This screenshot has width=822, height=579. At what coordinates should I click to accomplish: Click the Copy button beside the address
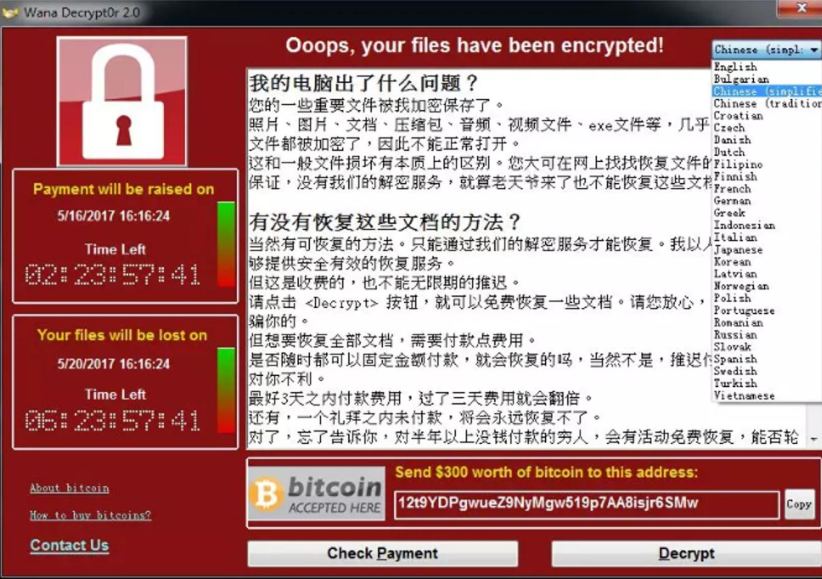(x=799, y=504)
